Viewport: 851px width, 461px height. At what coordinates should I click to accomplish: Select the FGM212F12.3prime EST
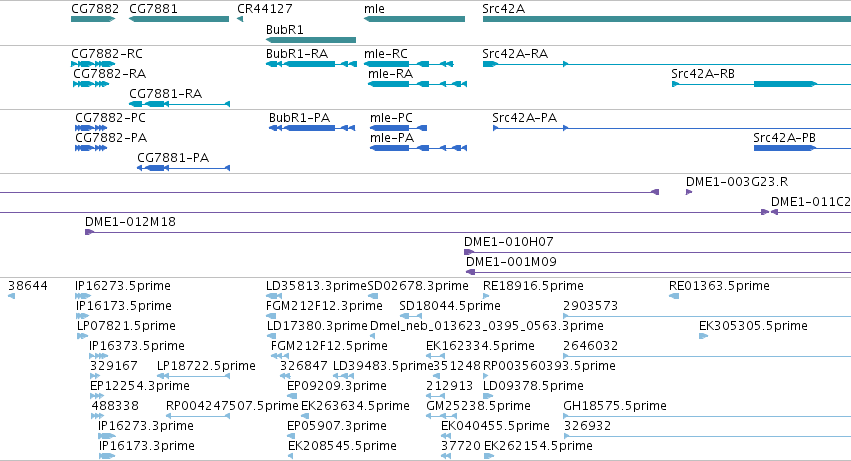pos(270,316)
